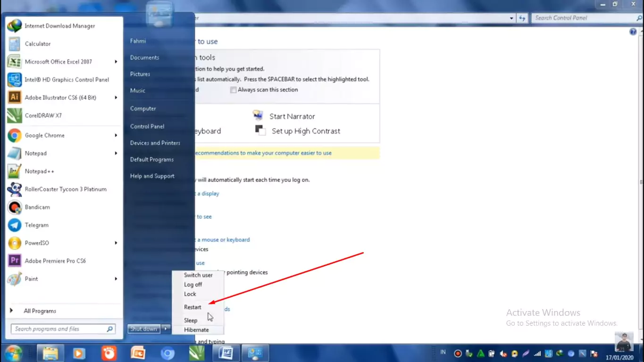Open Notepad from the Start menu
644x362 pixels.
64,153
